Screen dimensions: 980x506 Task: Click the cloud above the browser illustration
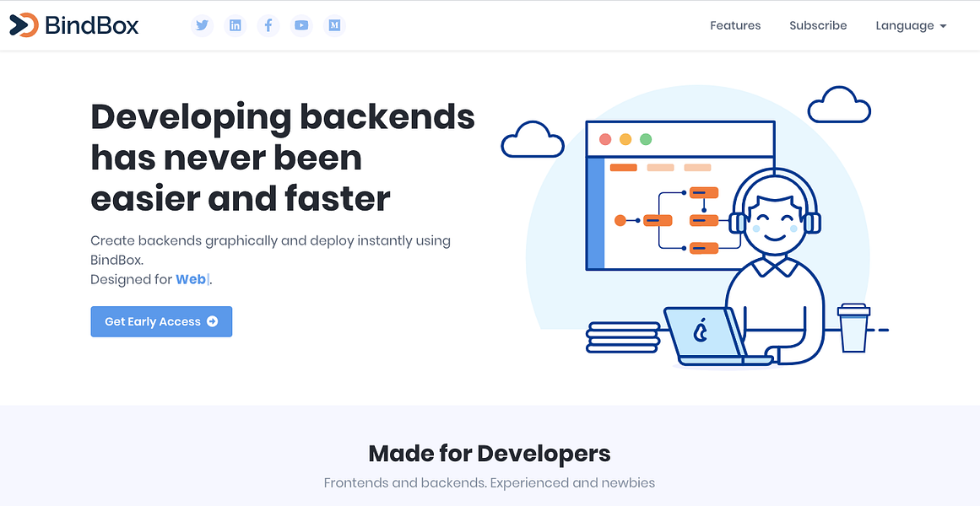[839, 105]
